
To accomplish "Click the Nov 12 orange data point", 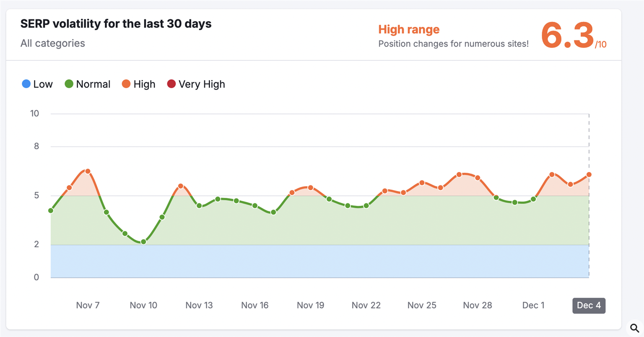I will click(181, 186).
